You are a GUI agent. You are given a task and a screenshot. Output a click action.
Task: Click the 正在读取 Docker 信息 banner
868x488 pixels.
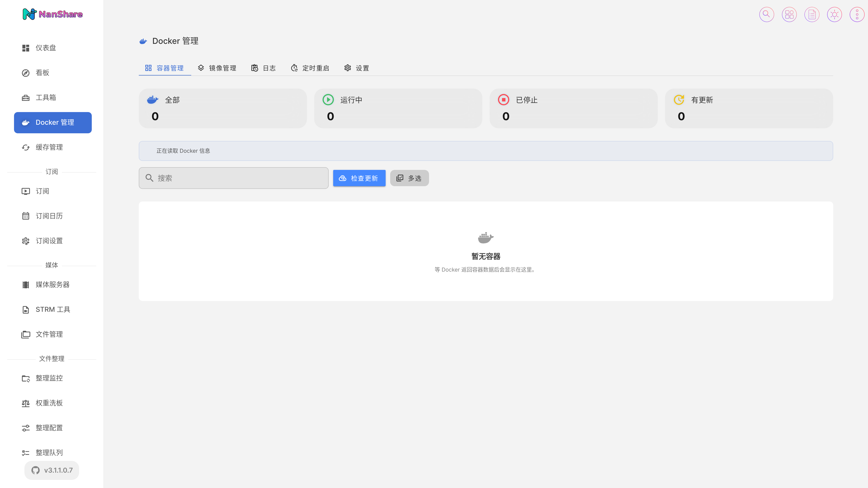click(x=486, y=151)
